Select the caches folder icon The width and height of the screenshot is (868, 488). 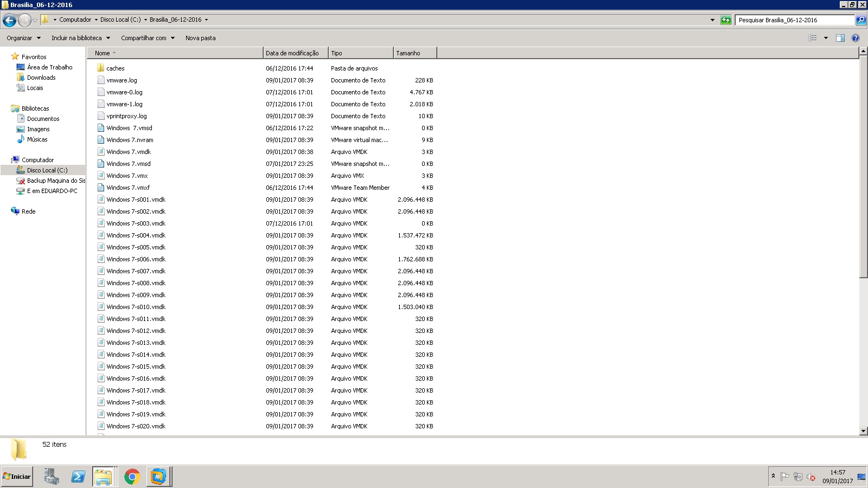tap(101, 68)
